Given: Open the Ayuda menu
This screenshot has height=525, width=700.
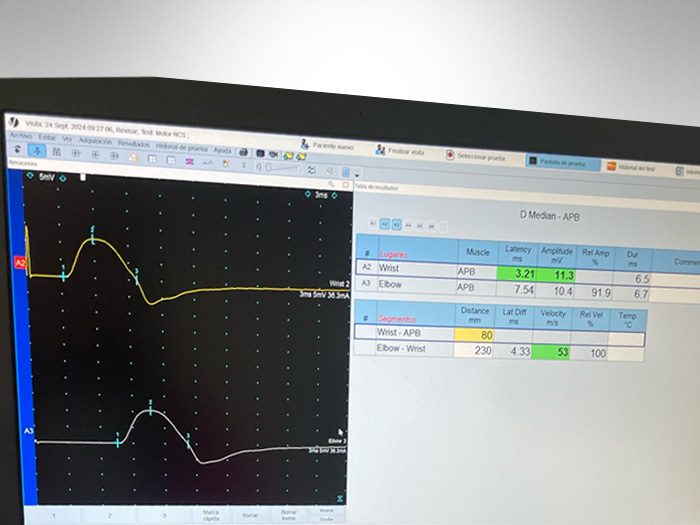Looking at the screenshot, I should tap(222, 150).
